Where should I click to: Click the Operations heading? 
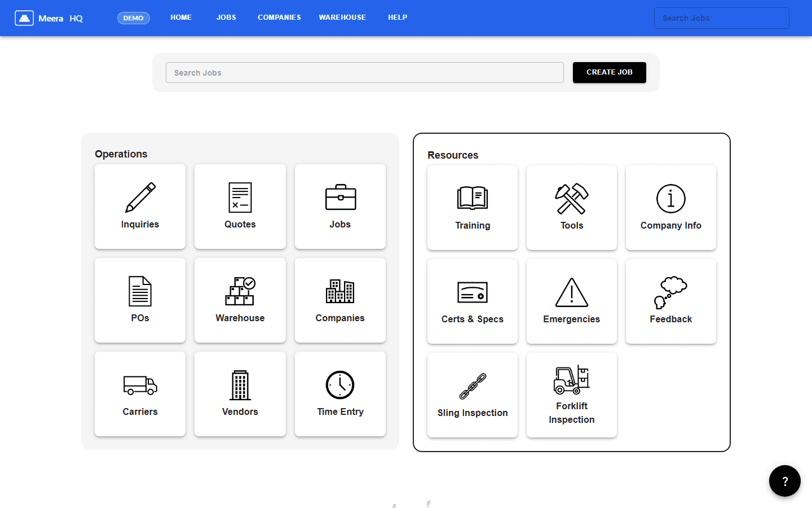click(121, 154)
